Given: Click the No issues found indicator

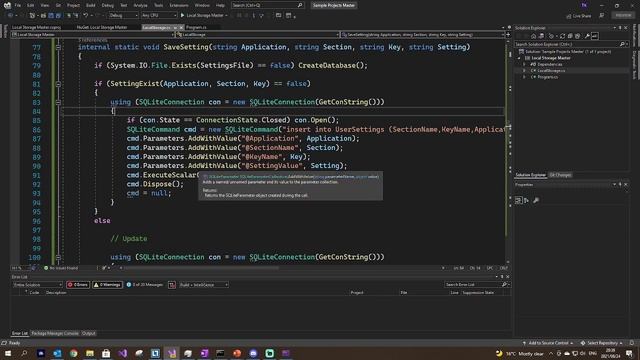Looking at the screenshot, I should coord(61,268).
